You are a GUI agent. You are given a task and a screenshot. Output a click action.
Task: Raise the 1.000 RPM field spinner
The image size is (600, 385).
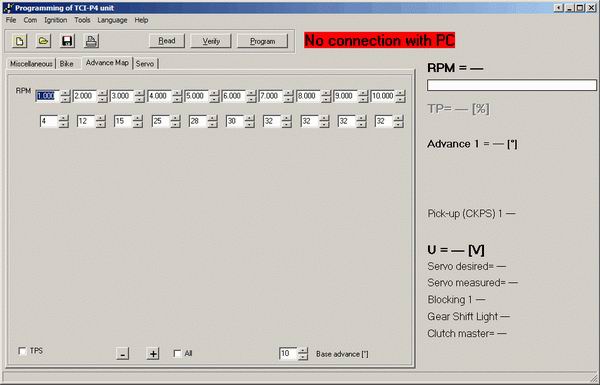[x=66, y=93]
